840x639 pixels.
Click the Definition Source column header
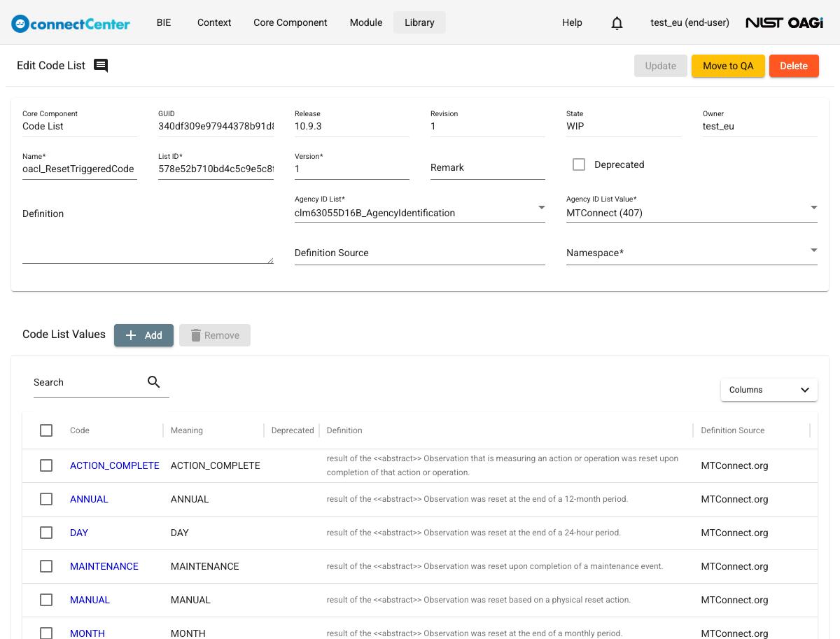[733, 430]
